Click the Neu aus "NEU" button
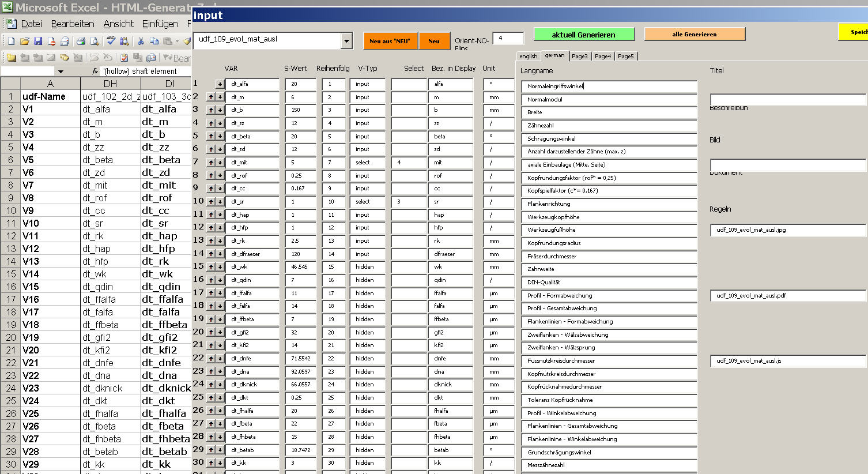This screenshot has height=474, width=868. point(390,41)
